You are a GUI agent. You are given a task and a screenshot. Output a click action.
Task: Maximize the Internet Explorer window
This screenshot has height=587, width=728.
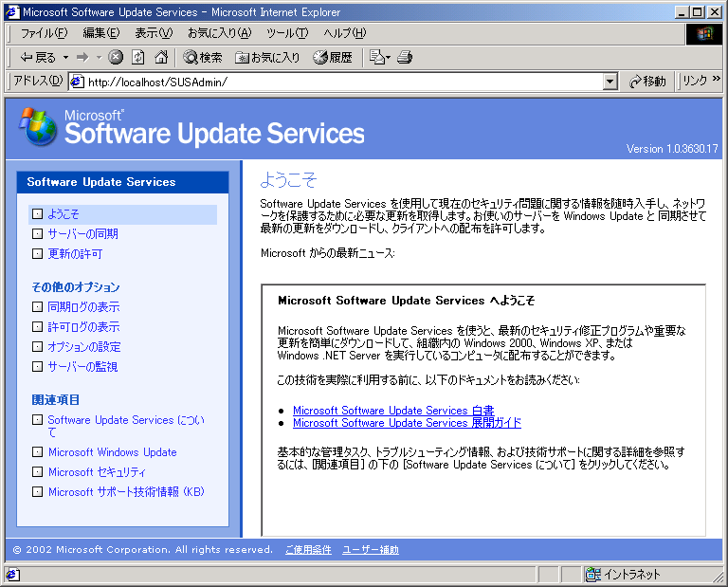point(698,12)
